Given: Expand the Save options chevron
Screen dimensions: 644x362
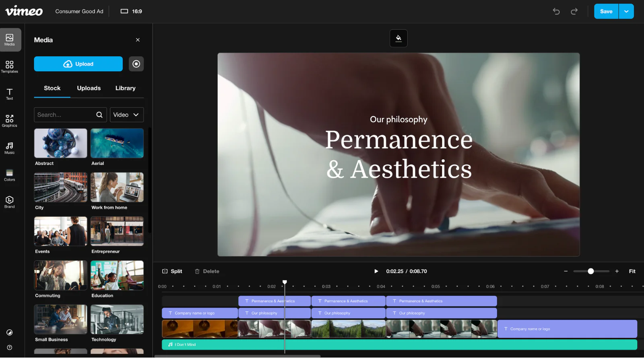Looking at the screenshot, I should (626, 11).
